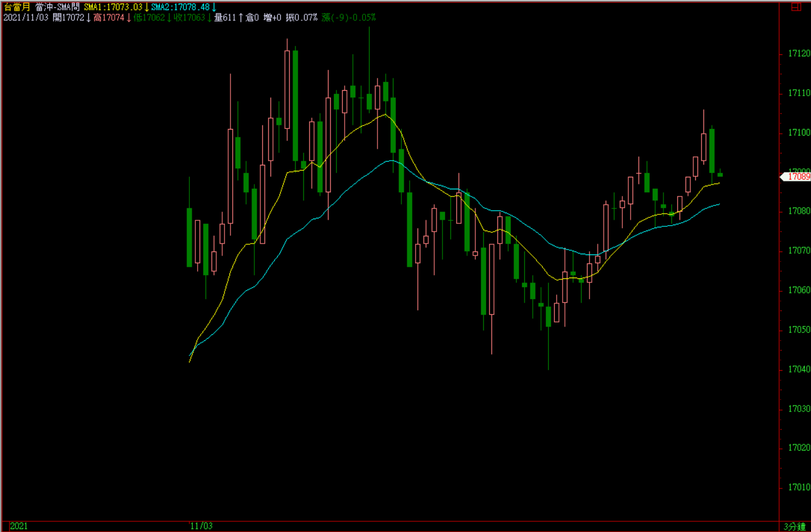Click the 漲(-9)-0.05% change readout
811x532 pixels.
pos(349,17)
